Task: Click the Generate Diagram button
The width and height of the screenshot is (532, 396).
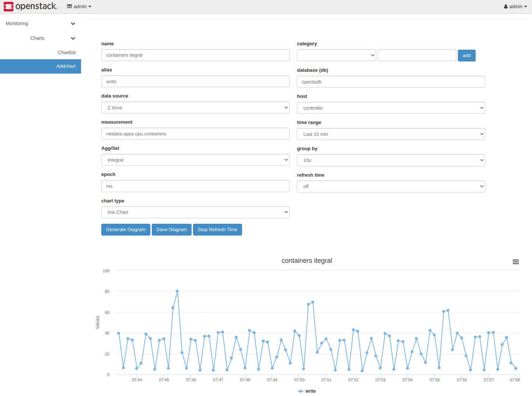Action: click(126, 230)
